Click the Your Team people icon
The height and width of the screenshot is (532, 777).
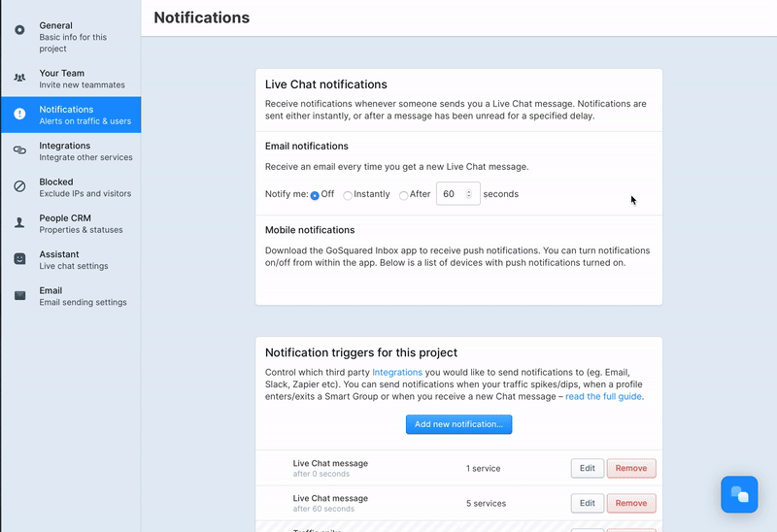19,78
